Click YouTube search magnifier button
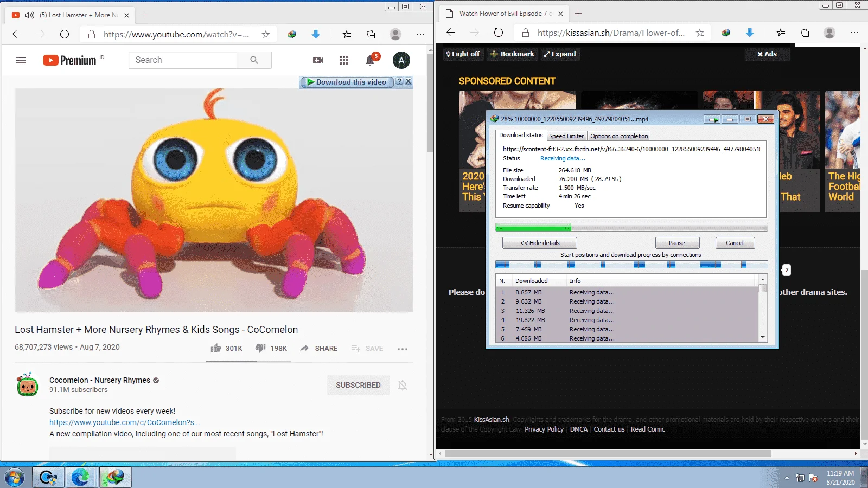868x488 pixels. [x=254, y=60]
